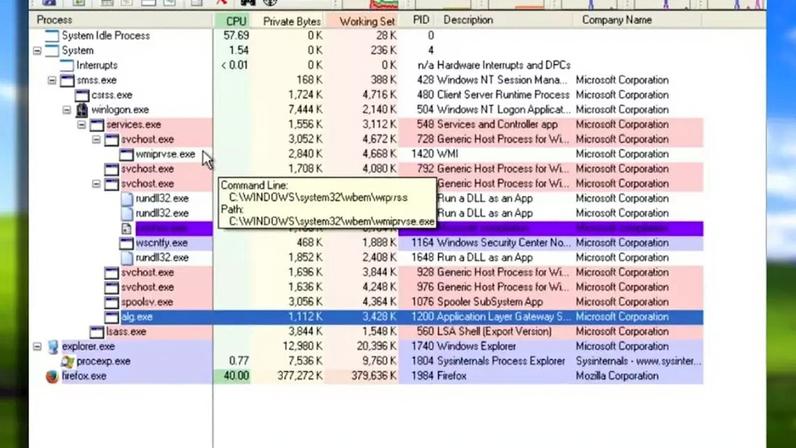
Task: Collapse the winlogon.exe subtree
Action: [67, 110]
